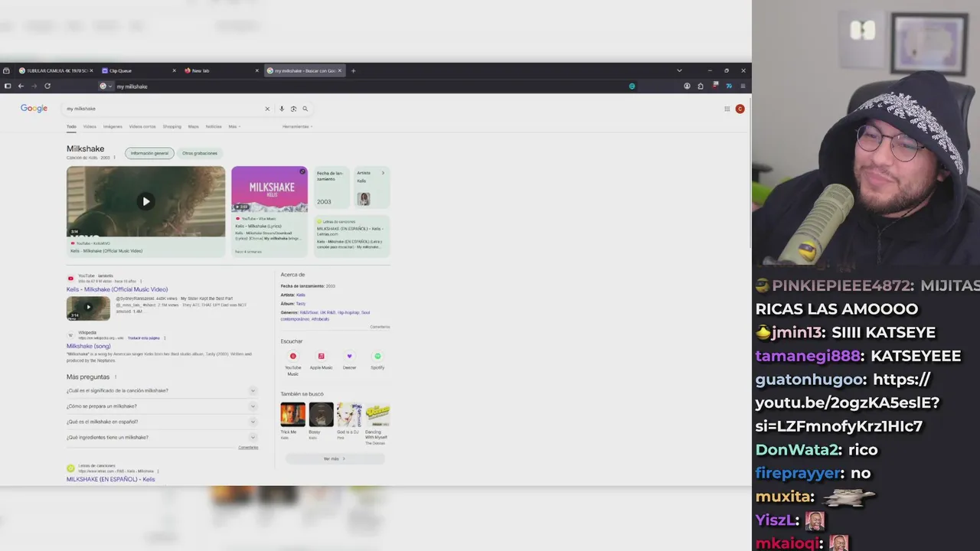Start voice search with the microphone icon
The image size is (980, 551).
pos(282,109)
